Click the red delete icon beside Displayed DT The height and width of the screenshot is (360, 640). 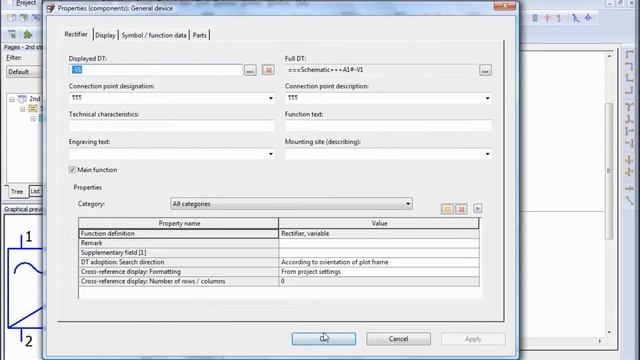268,70
